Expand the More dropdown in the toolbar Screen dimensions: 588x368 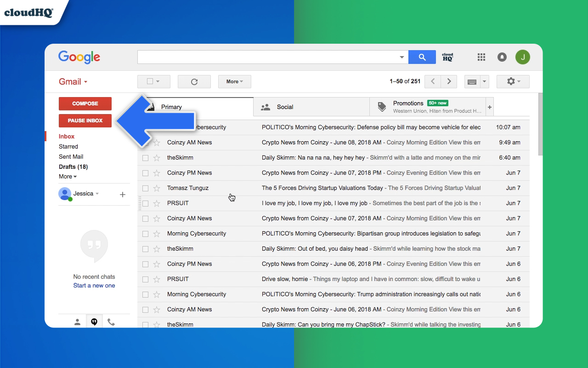(x=234, y=81)
